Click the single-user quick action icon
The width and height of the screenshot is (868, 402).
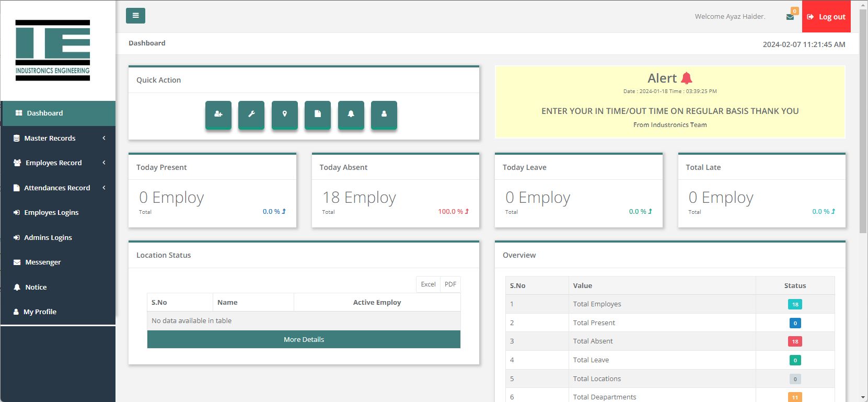coord(384,114)
